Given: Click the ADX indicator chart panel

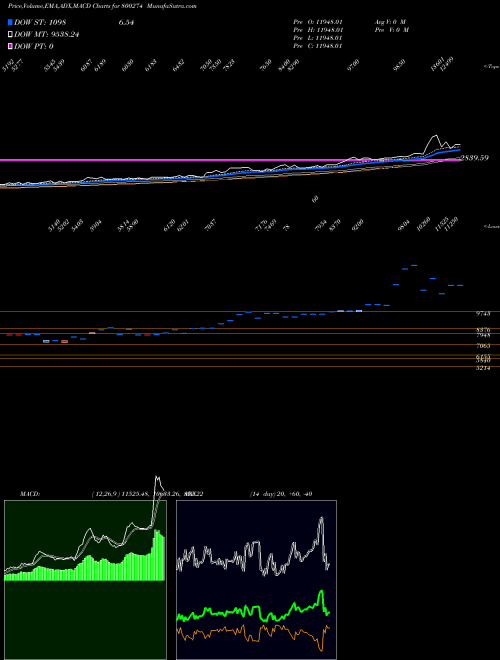Looking at the screenshot, I should pos(256,580).
